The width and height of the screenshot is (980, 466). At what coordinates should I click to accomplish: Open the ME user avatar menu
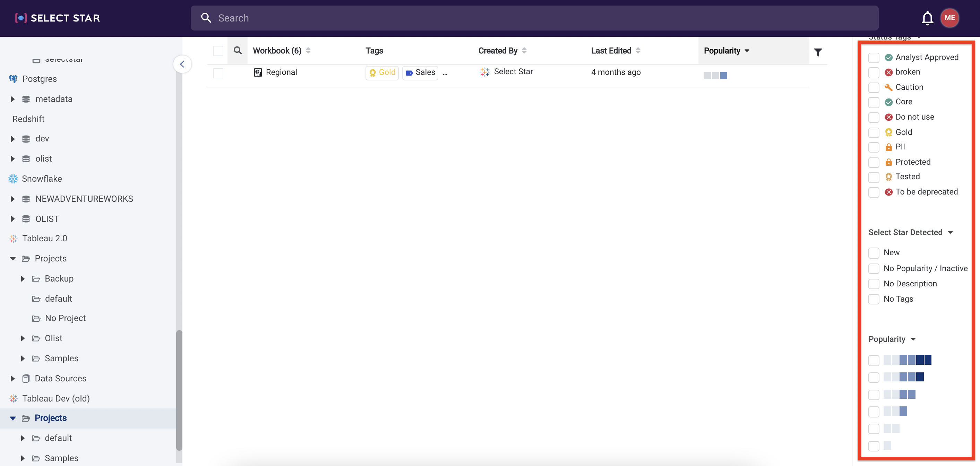click(x=949, y=18)
